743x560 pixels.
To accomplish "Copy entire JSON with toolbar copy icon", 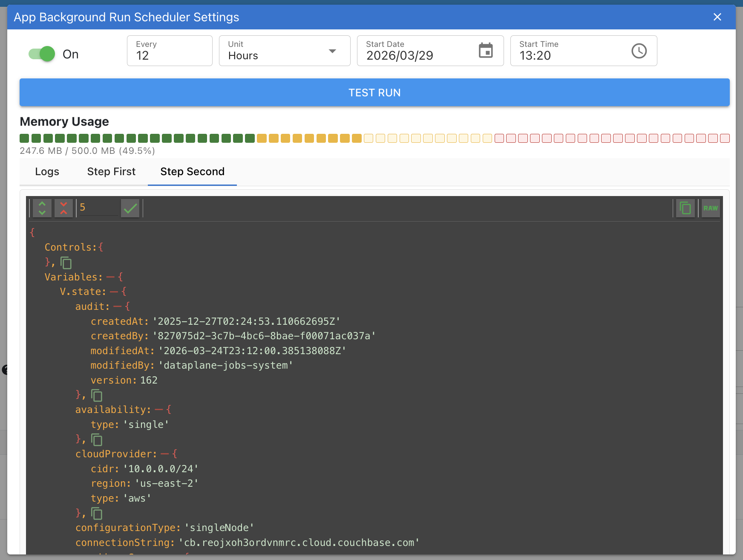I will click(x=685, y=208).
